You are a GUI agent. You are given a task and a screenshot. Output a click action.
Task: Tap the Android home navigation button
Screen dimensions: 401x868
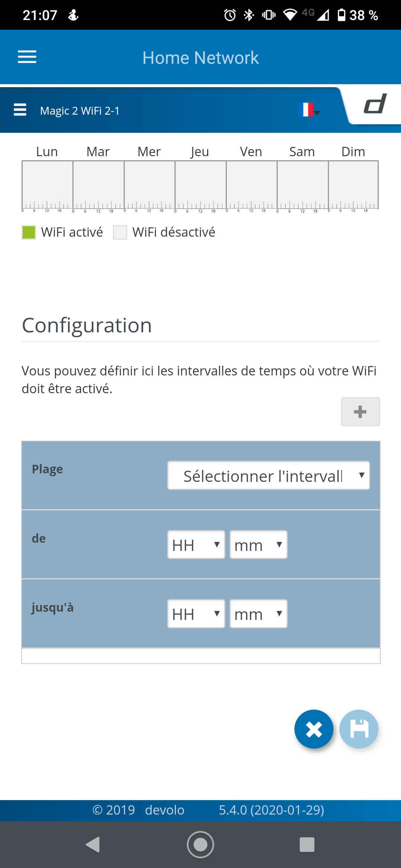200,845
